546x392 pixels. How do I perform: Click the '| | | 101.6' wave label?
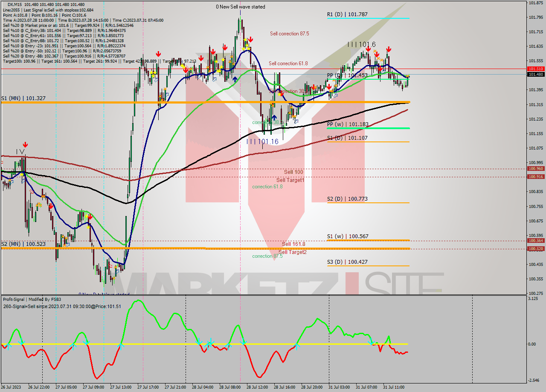pyautogui.click(x=361, y=44)
